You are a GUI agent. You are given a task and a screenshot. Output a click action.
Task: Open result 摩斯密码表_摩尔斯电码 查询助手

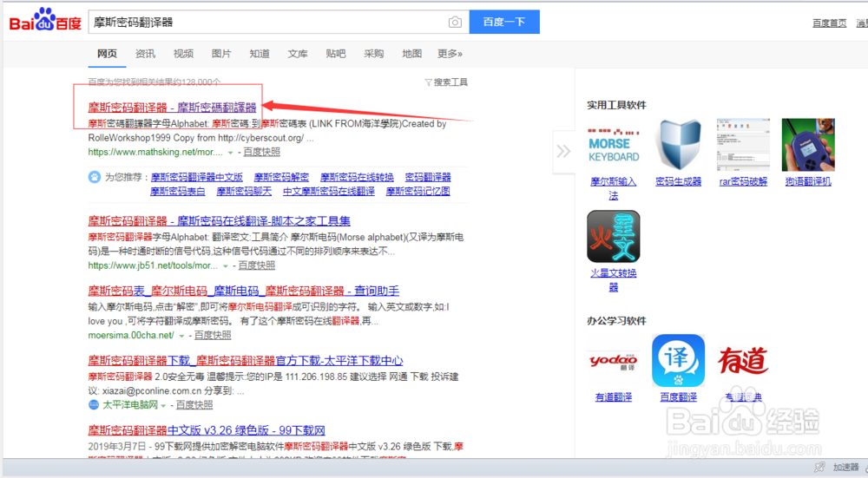coord(244,291)
